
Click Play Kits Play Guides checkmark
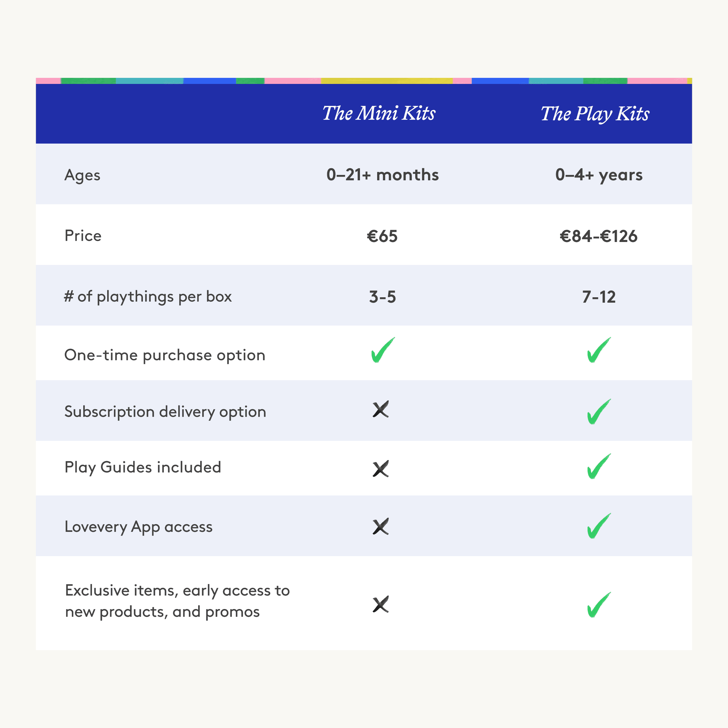point(598,466)
